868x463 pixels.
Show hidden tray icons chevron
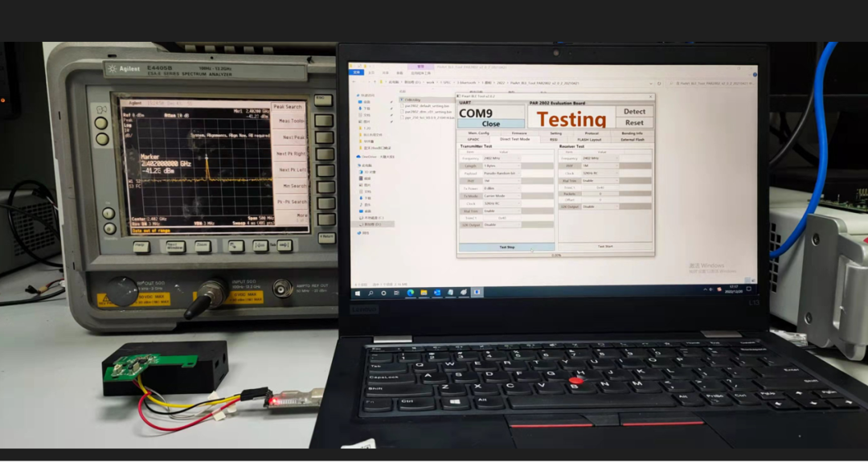point(706,289)
